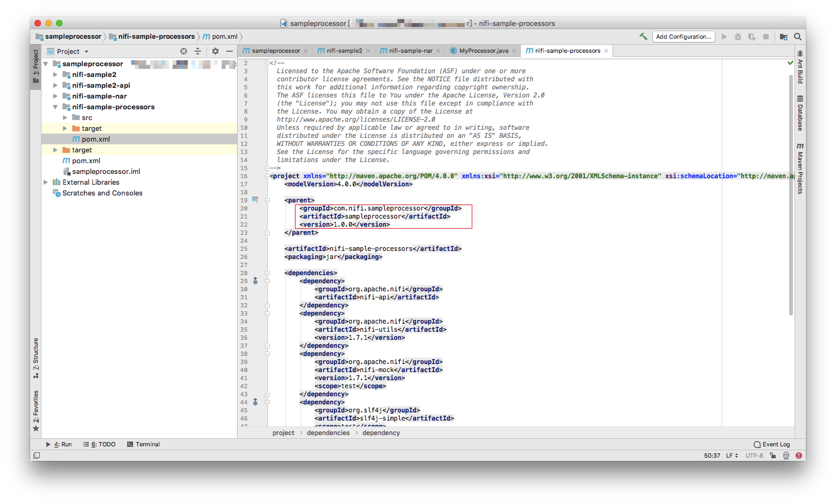Viewport: 836px width, 504px height.
Task: Click the inspection status checkmark in editor
Action: point(790,63)
